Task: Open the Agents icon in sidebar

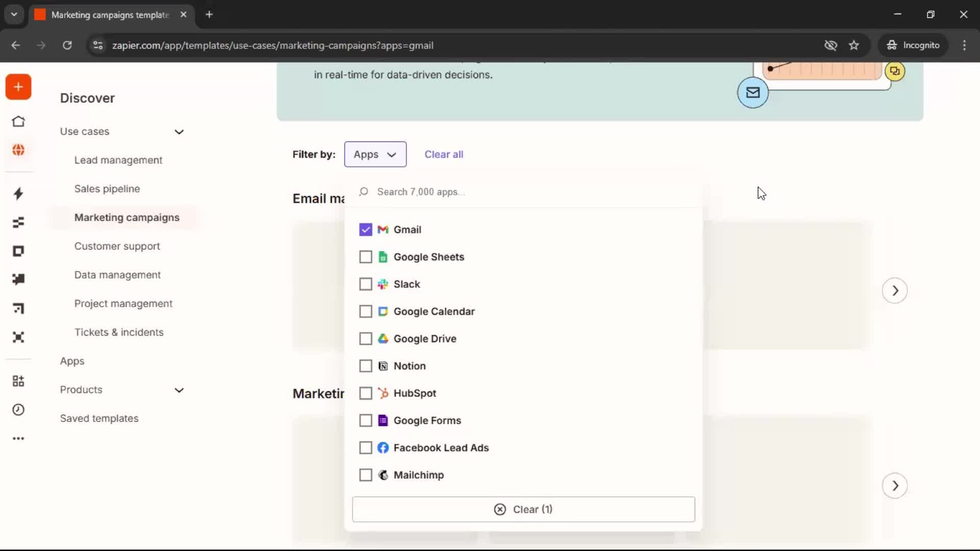Action: tap(18, 337)
